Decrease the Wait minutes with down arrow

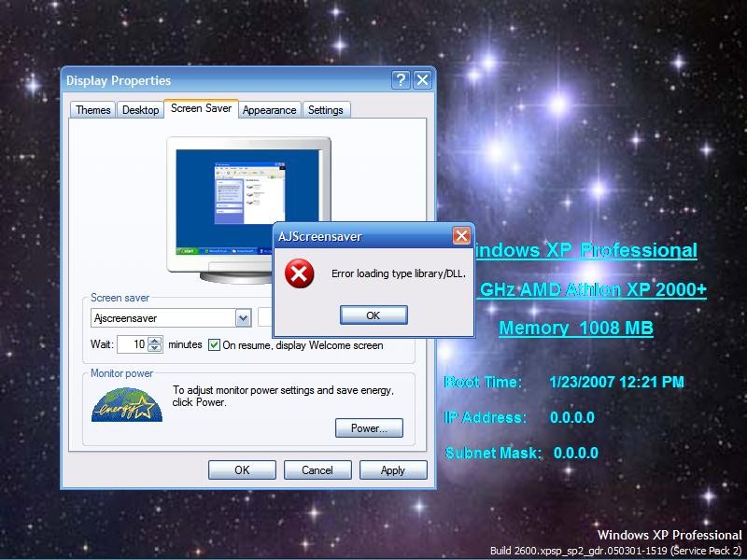[155, 348]
